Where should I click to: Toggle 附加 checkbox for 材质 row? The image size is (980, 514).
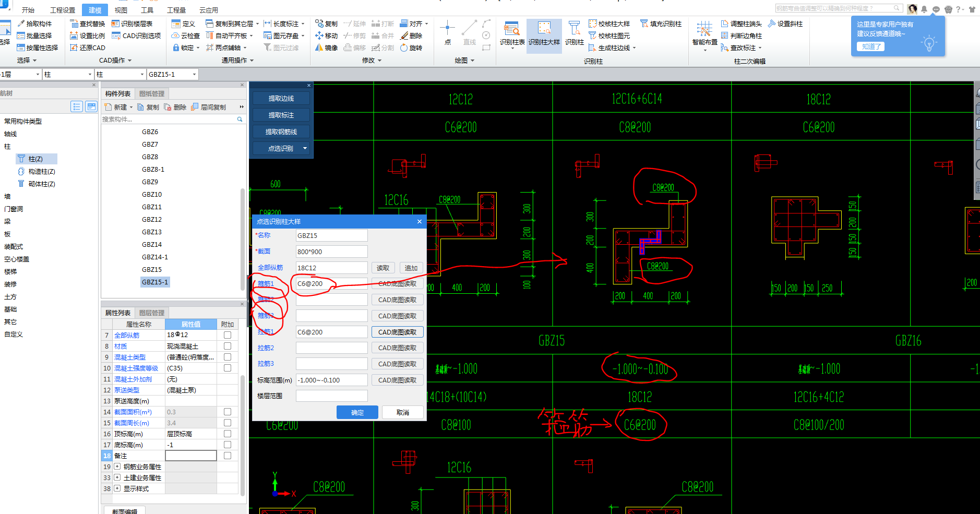228,346
